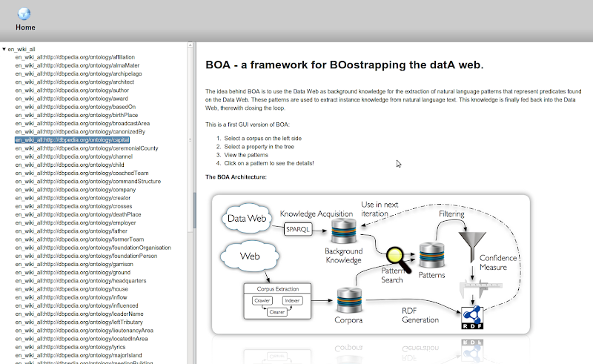
Task: Select the ontology/lieutenancyArea property
Action: [x=85, y=331]
